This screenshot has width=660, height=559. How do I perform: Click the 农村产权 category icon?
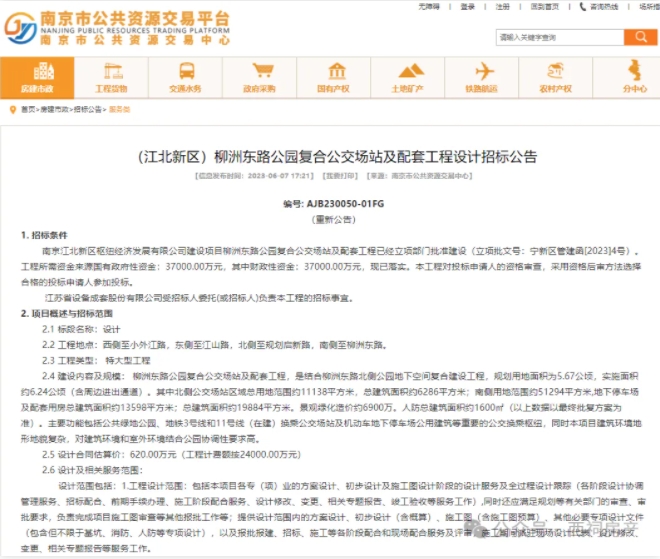pyautogui.click(x=557, y=77)
